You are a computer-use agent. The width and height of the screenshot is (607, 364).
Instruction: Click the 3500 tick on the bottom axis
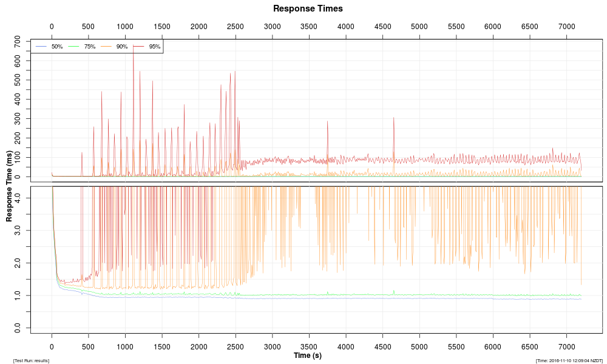tap(309, 346)
